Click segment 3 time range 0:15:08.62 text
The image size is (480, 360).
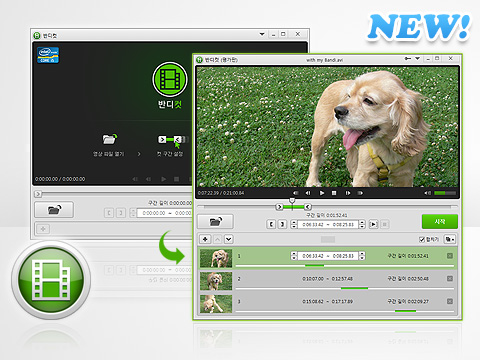pyautogui.click(x=313, y=302)
